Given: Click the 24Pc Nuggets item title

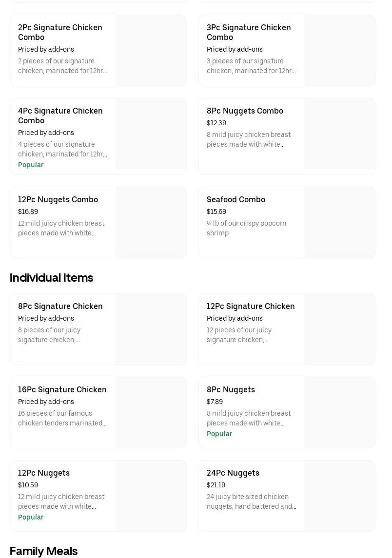Looking at the screenshot, I should pos(233,473).
